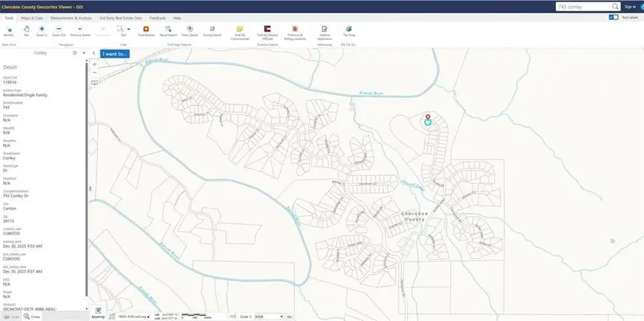Collapse the details side panel
Image resolution: width=644 pixels, height=321 pixels.
point(94,53)
